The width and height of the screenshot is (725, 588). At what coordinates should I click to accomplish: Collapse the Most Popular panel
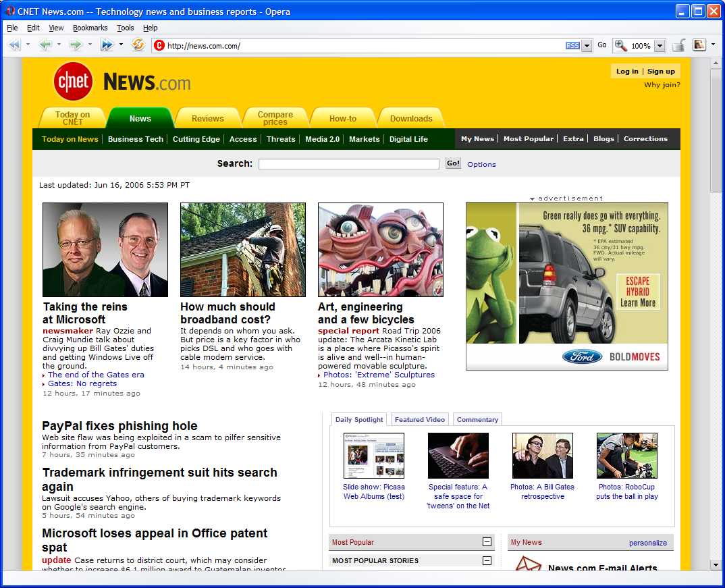487,542
